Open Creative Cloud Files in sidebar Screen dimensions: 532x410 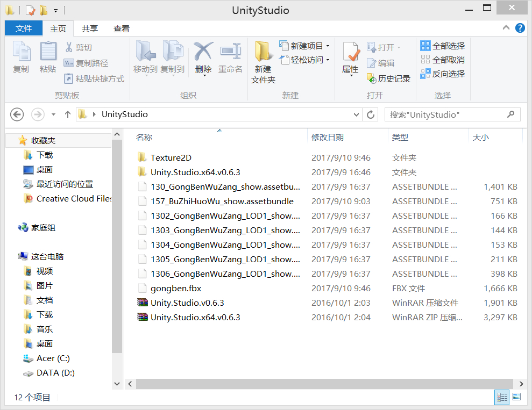point(67,199)
